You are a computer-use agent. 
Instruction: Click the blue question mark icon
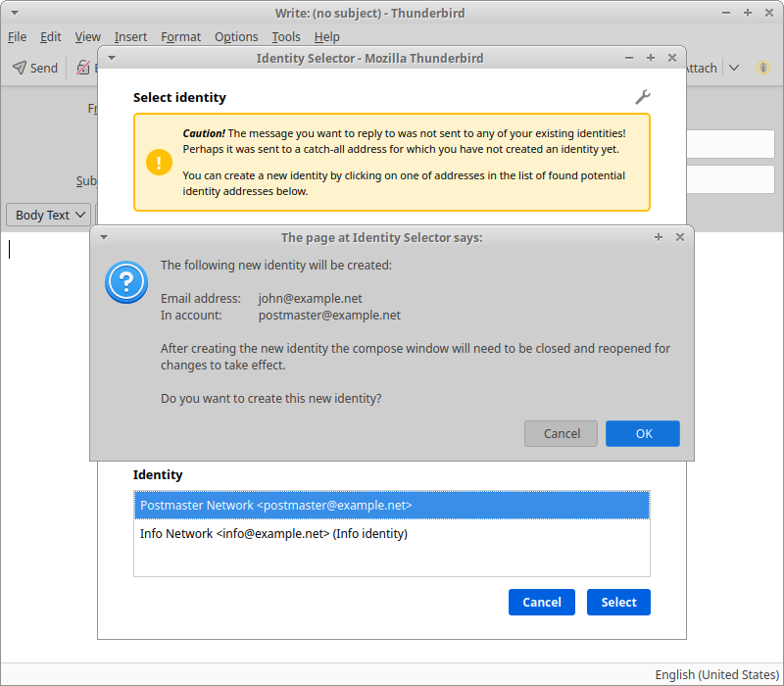pyautogui.click(x=126, y=282)
